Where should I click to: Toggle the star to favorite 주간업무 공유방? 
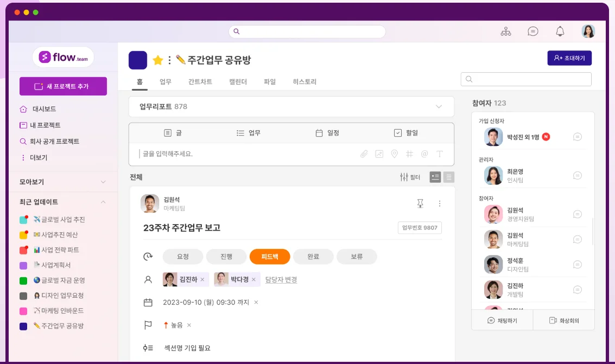point(157,59)
